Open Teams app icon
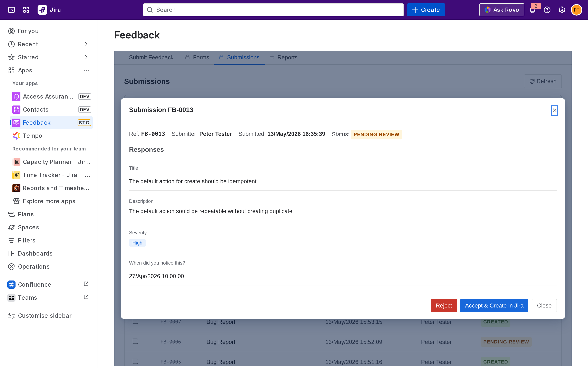This screenshot has height=368, width=588. [x=11, y=298]
